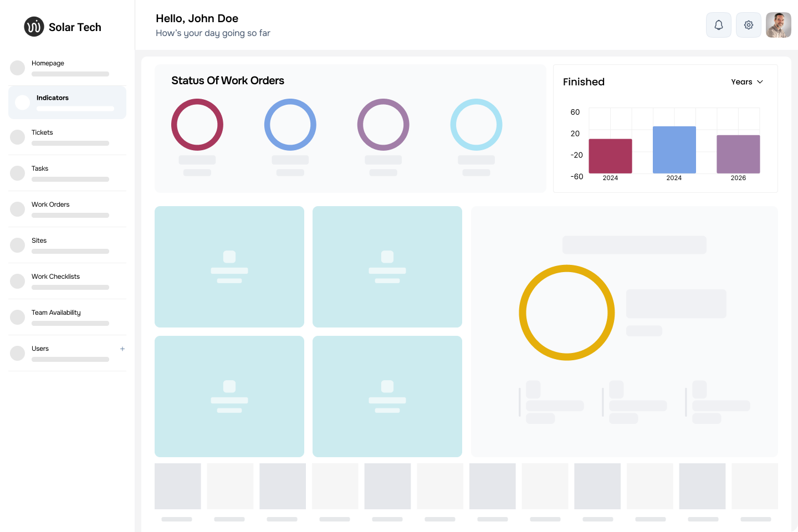Click the Solar Tech logo icon

click(x=34, y=27)
